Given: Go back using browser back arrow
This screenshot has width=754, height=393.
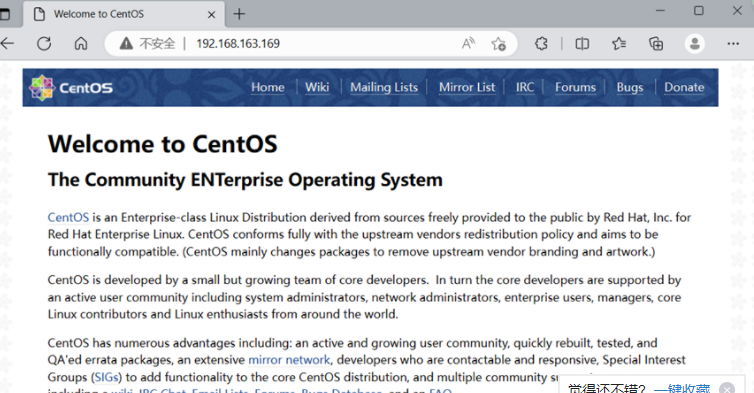Looking at the screenshot, I should tap(7, 44).
